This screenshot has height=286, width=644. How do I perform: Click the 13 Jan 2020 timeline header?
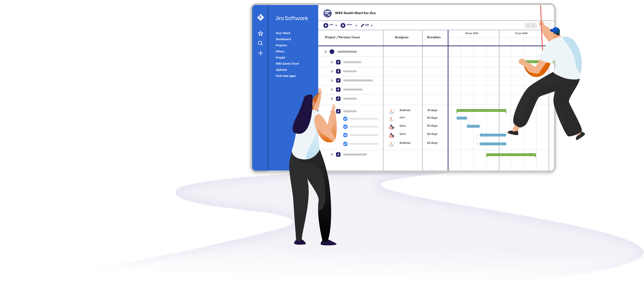click(x=521, y=33)
